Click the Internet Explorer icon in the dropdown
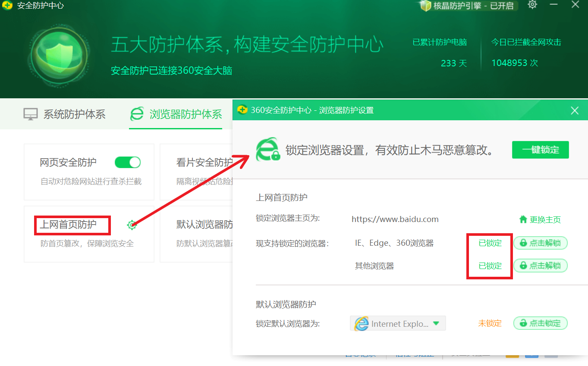 [362, 324]
